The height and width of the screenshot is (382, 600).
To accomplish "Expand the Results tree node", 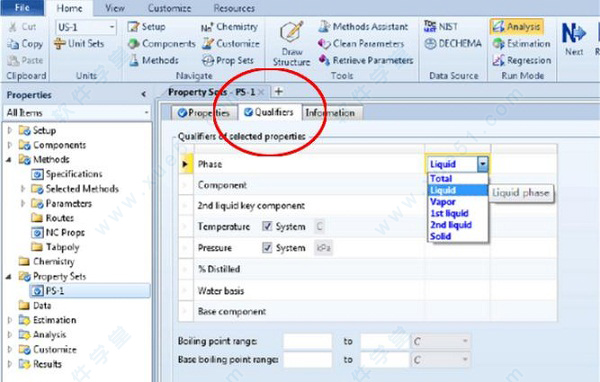I will pyautogui.click(x=10, y=364).
